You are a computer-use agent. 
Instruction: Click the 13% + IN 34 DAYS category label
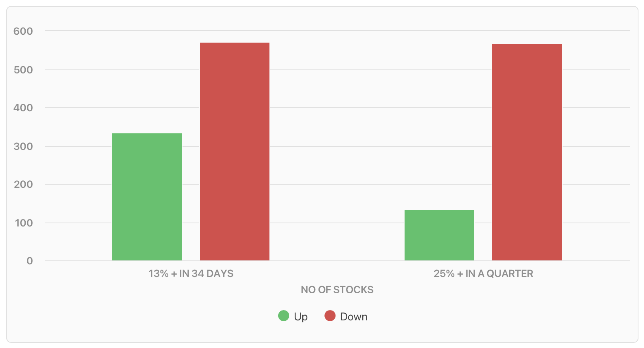[191, 273]
